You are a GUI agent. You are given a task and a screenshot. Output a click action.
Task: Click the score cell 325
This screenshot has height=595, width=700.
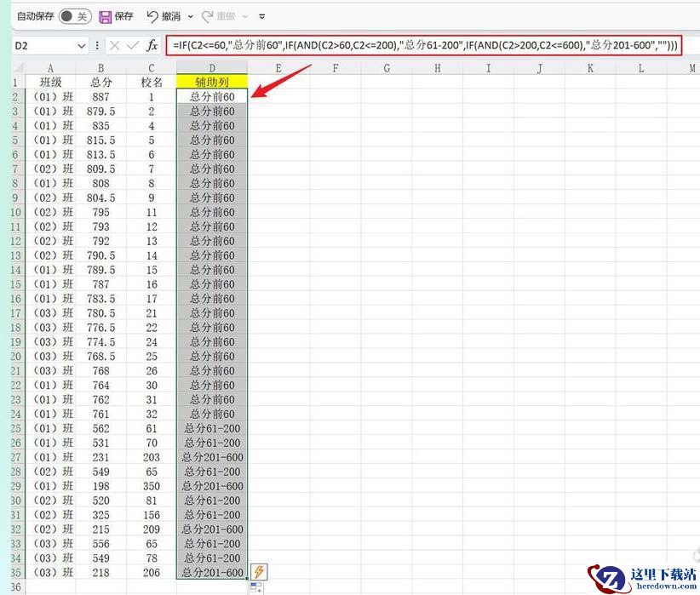click(x=100, y=515)
